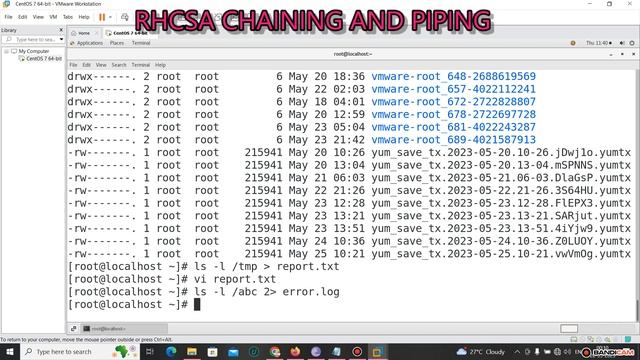640x360 pixels.
Task: Collapse the My Computer tree node
Action: pos(7,51)
